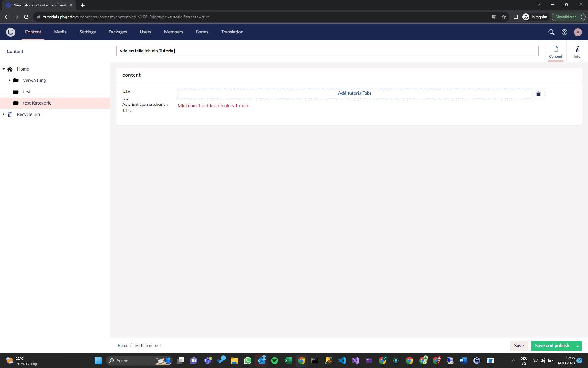Select the test Kategorie tree item
This screenshot has height=368, width=588.
click(55, 103)
